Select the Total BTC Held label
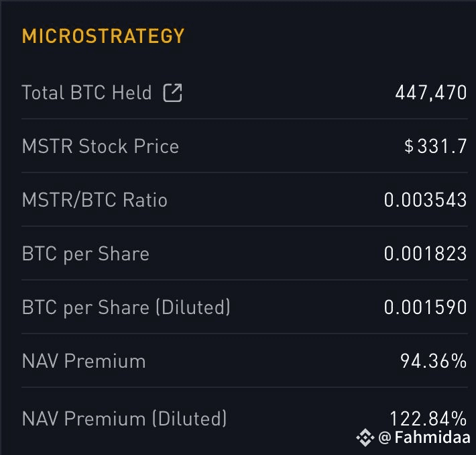Viewport: 476px width, 455px height. point(86,93)
